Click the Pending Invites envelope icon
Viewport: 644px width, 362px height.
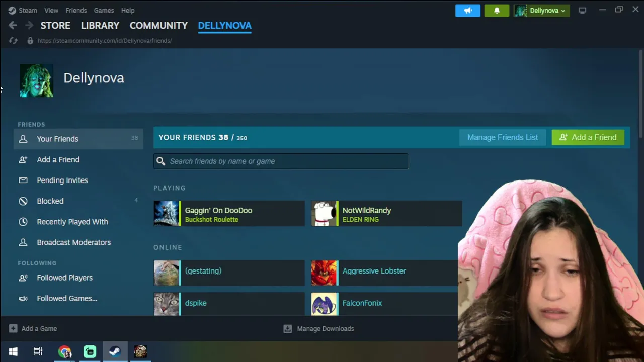point(23,180)
